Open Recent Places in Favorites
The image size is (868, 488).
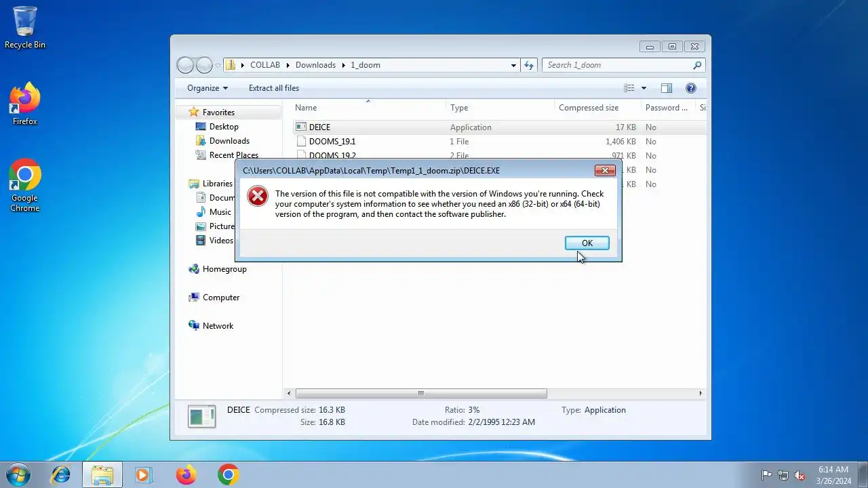tap(234, 155)
